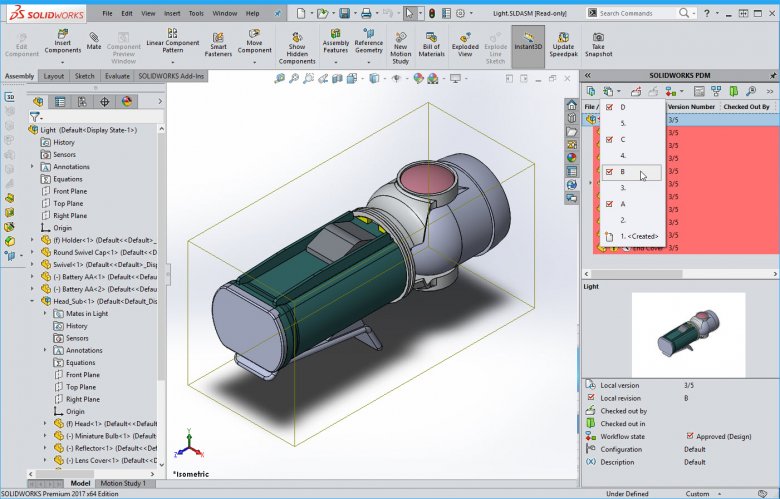Create an Exploded View
This screenshot has width=780, height=499.
pyautogui.click(x=465, y=44)
